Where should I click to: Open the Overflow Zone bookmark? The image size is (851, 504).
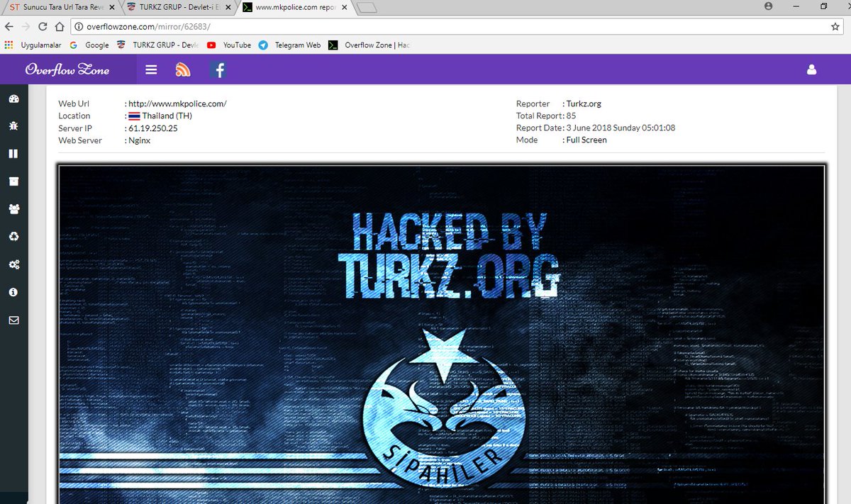click(369, 45)
